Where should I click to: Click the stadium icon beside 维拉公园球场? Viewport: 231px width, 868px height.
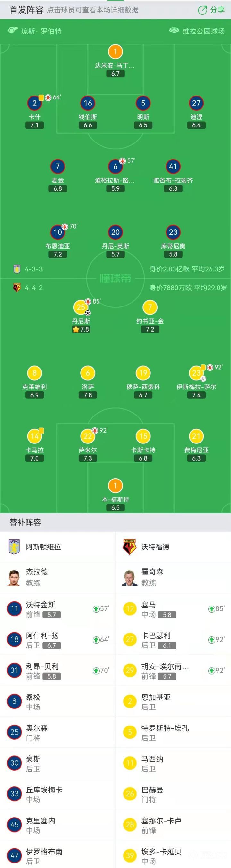[x=174, y=31]
